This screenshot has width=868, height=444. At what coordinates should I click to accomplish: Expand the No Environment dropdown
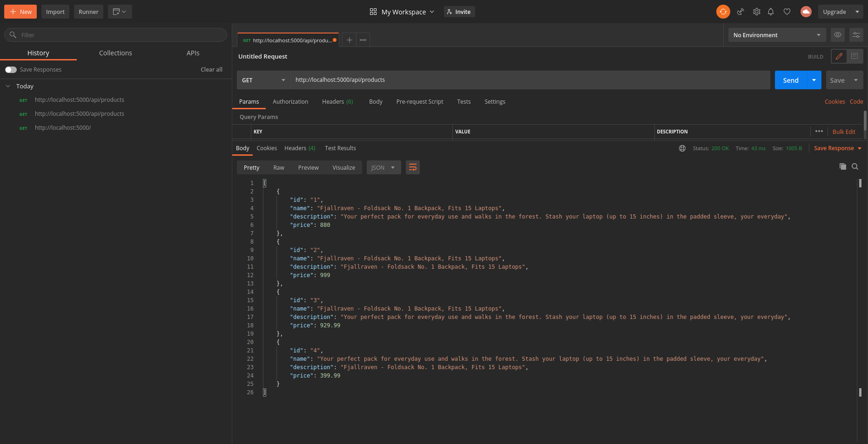point(776,35)
